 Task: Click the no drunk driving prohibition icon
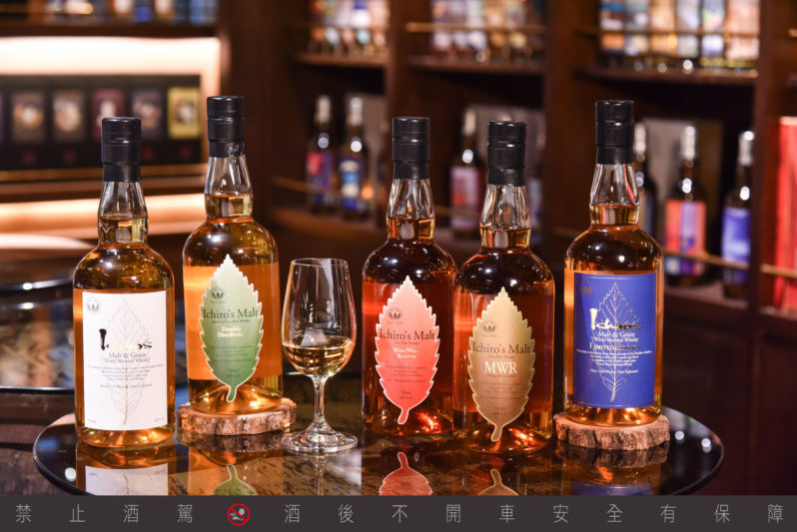pyautogui.click(x=238, y=514)
